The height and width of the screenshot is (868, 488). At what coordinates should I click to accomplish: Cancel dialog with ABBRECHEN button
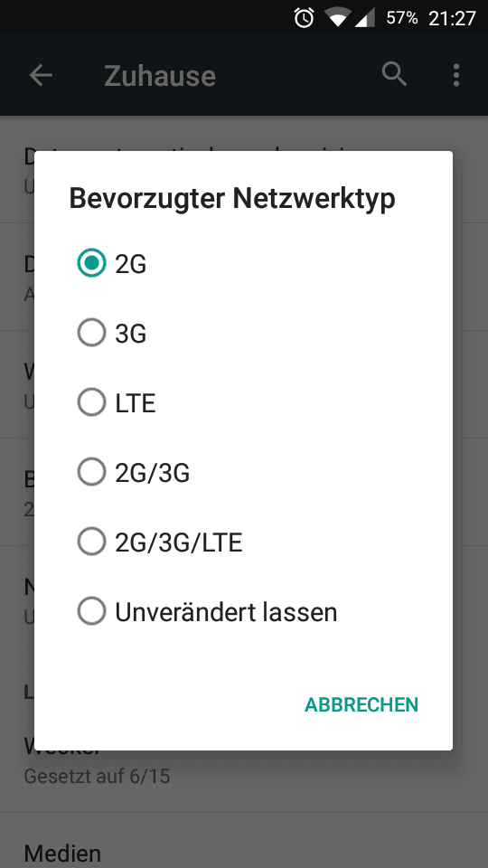coord(361,704)
